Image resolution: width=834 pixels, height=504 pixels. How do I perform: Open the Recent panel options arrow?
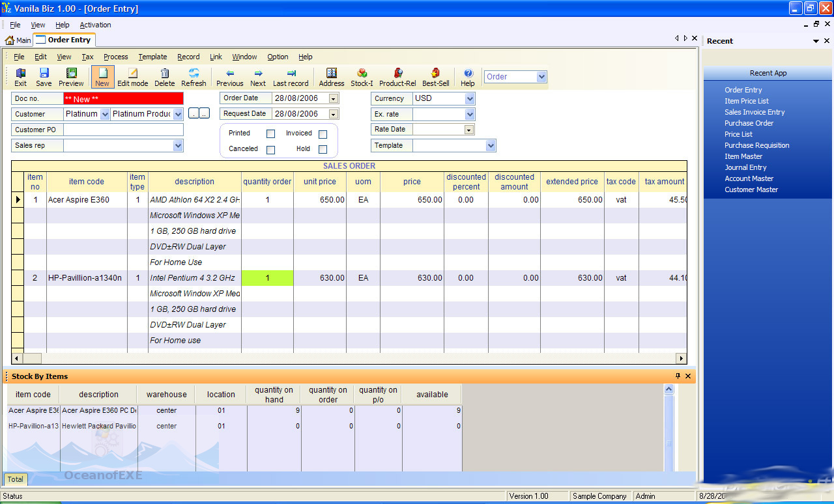point(816,41)
